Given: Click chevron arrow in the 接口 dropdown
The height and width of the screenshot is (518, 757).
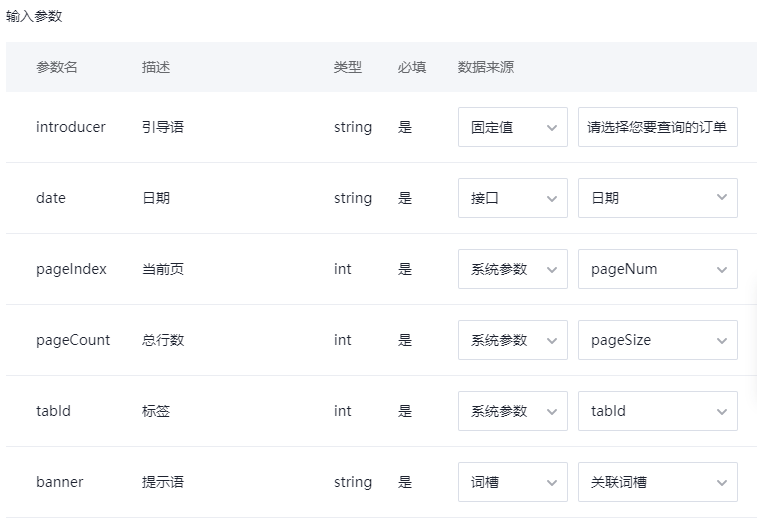Looking at the screenshot, I should click(552, 199).
